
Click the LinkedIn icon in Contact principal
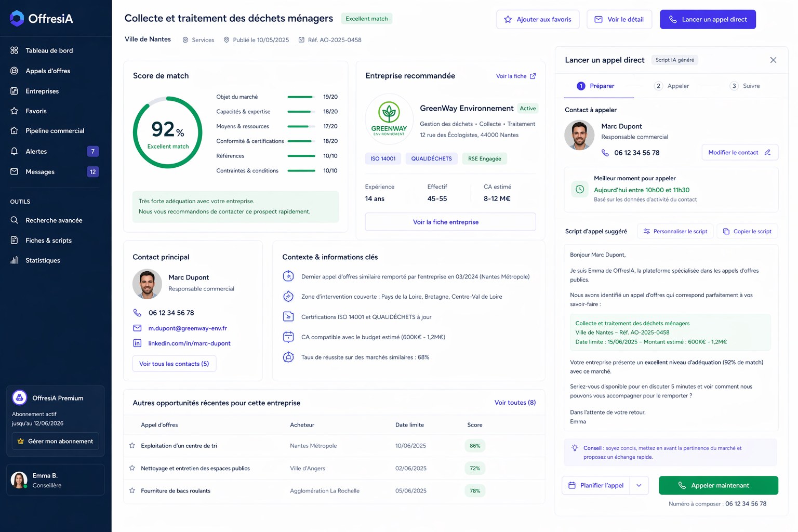(x=137, y=343)
